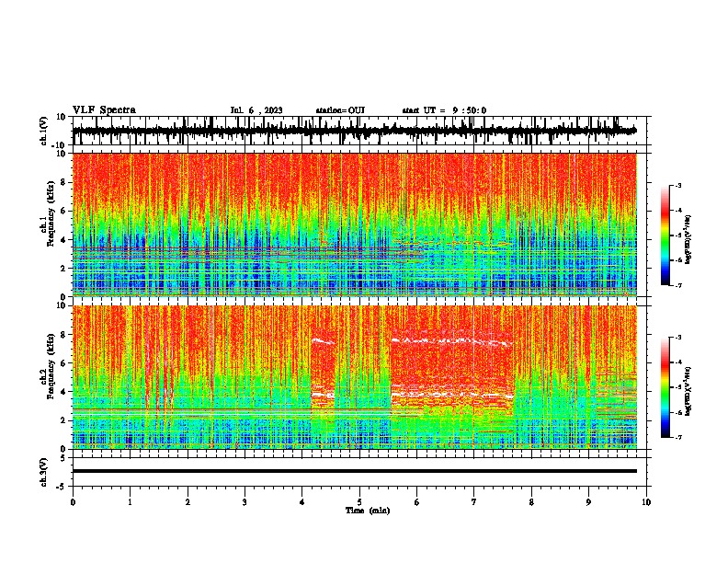728x563 pixels.
Task: Click the "-3" label on ch.1 colorbar
Action: 678,186
